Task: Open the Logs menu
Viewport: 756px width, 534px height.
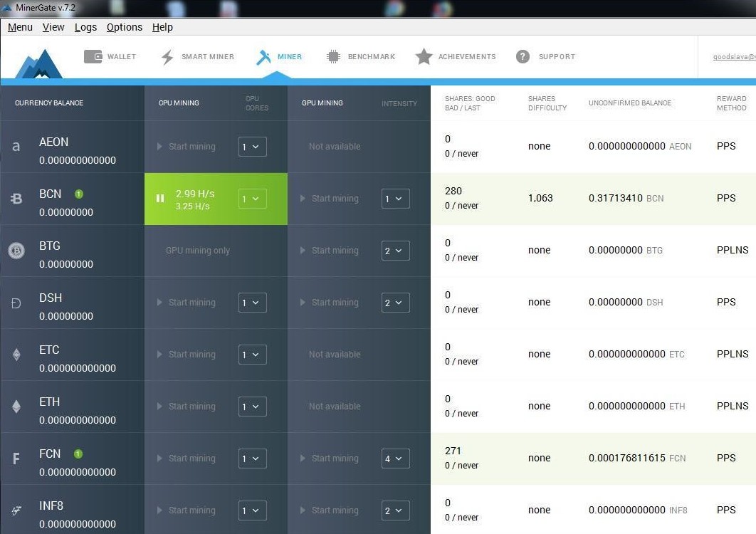Action: tap(86, 27)
